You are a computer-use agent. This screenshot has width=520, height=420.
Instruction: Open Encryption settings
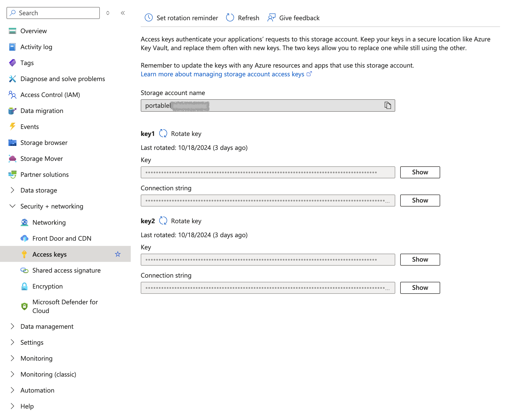(48, 286)
